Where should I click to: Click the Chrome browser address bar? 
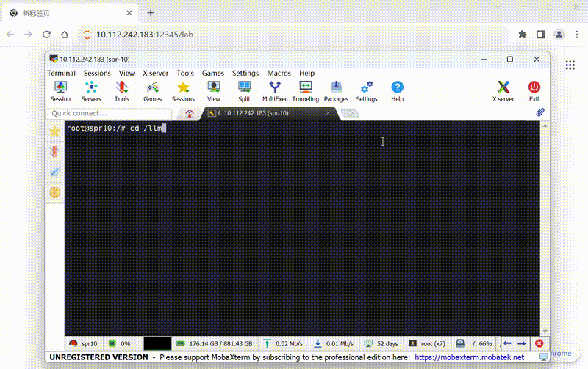pyautogui.click(x=293, y=35)
